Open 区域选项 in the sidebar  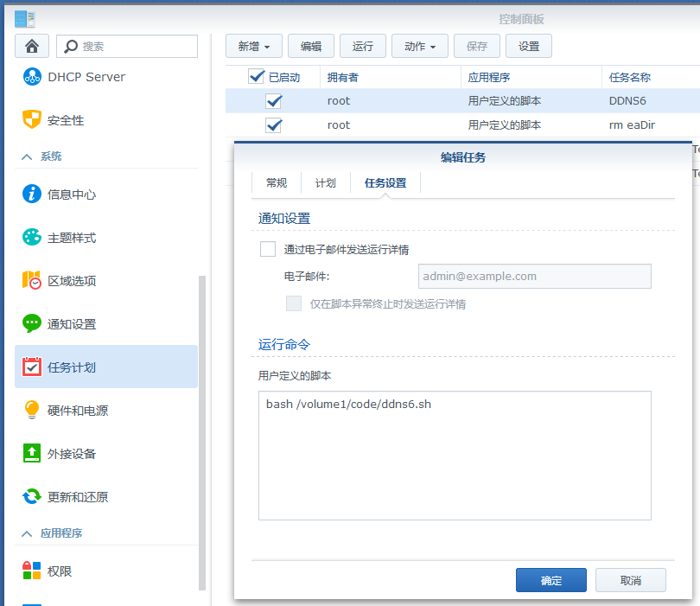(72, 281)
